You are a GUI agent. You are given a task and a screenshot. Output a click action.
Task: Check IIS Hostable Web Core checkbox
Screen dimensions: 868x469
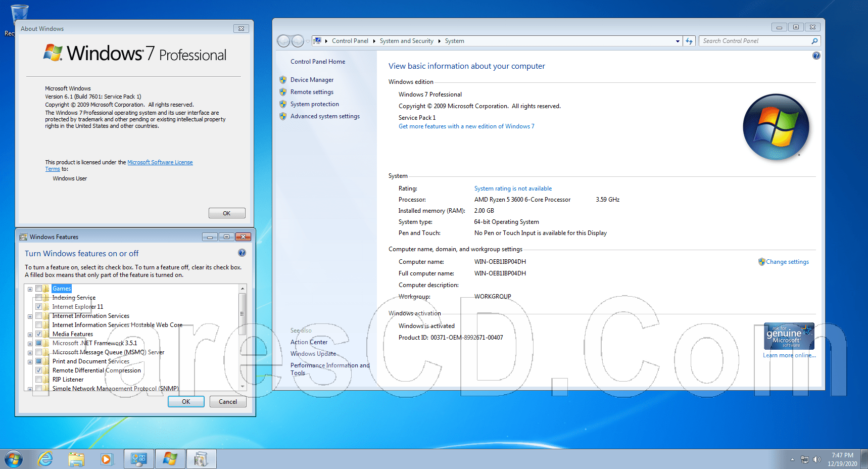coord(38,325)
